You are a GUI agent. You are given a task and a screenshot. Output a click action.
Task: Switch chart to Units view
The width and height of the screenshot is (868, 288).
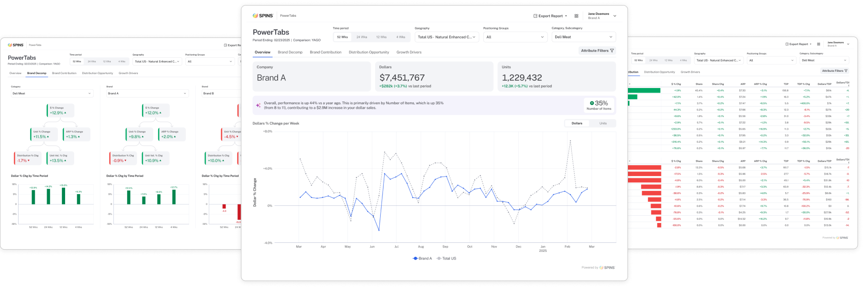(603, 123)
